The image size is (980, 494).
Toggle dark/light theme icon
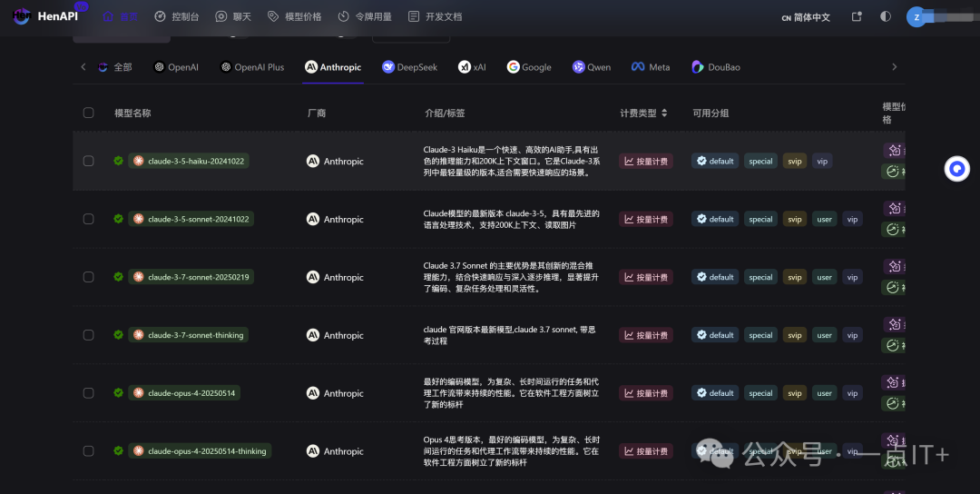pos(886,17)
